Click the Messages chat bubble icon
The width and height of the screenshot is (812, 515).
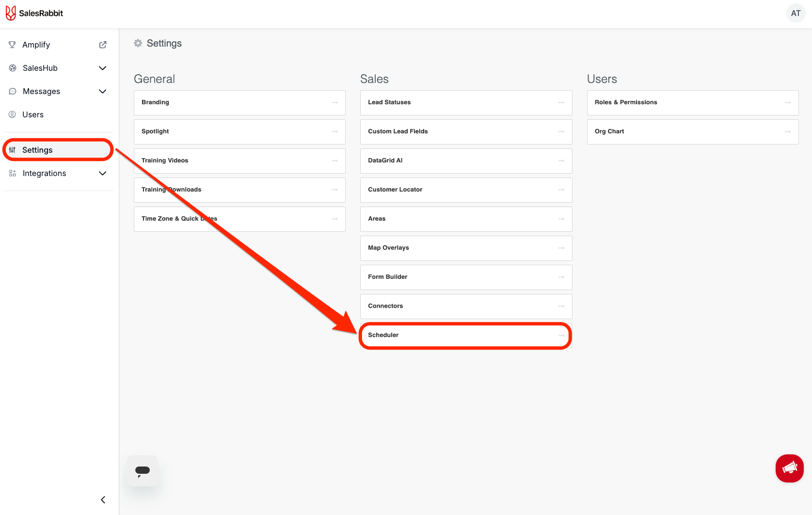point(13,91)
